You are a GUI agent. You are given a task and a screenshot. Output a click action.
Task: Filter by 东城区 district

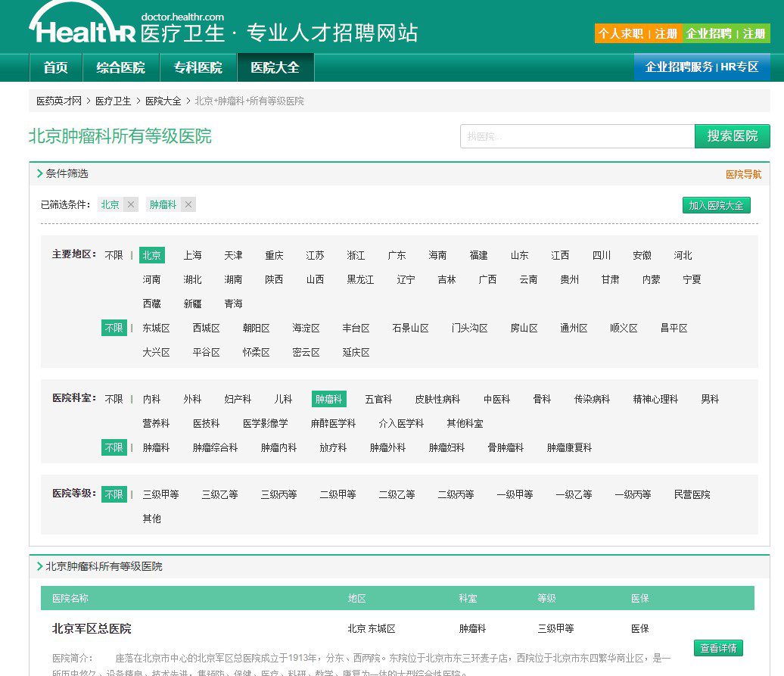point(157,328)
